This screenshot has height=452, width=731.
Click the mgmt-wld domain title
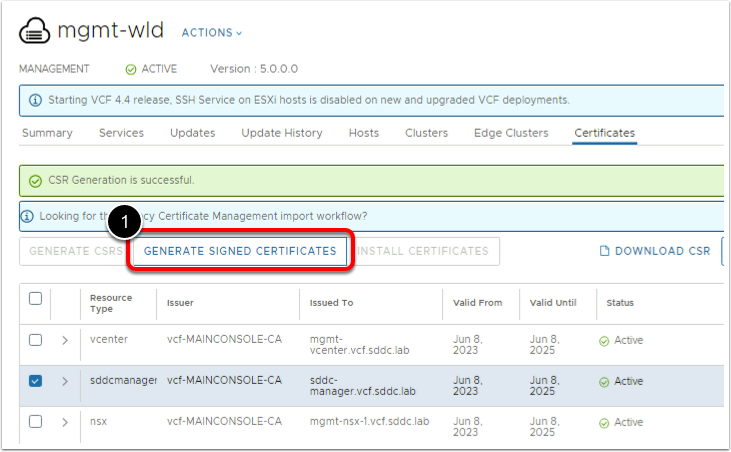[110, 30]
